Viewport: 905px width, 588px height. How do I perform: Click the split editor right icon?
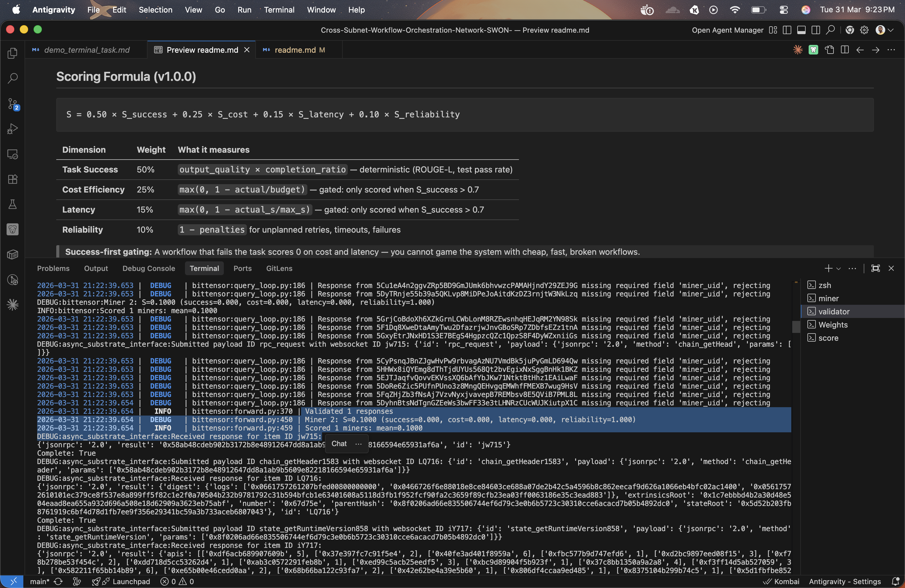pyautogui.click(x=845, y=50)
